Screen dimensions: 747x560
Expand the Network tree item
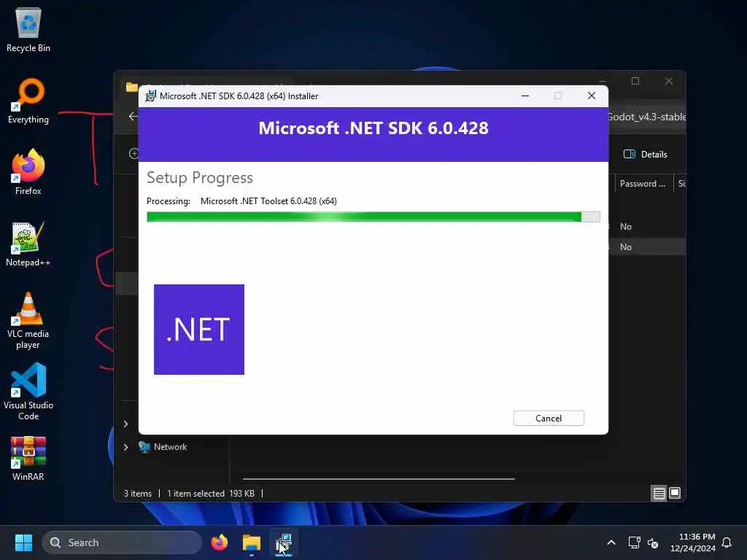pos(125,447)
